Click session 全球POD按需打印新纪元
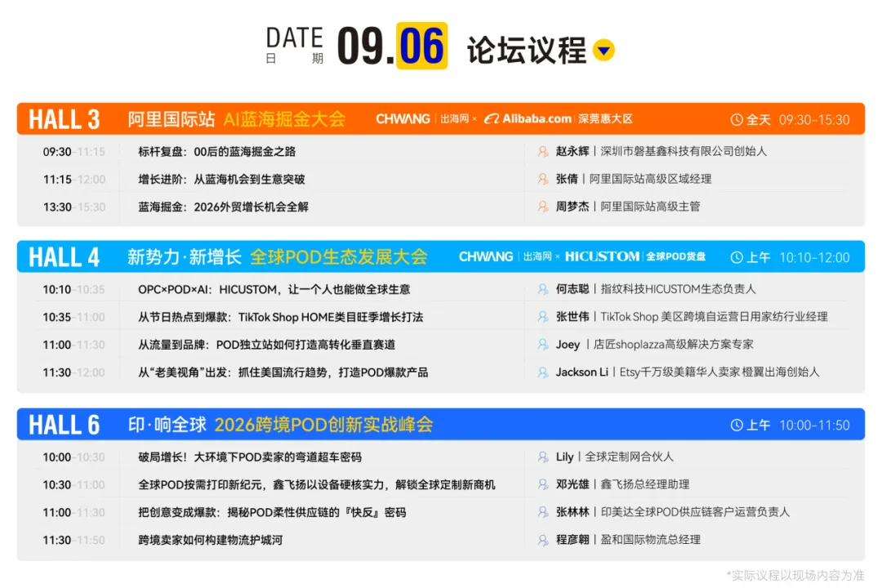 317,484
